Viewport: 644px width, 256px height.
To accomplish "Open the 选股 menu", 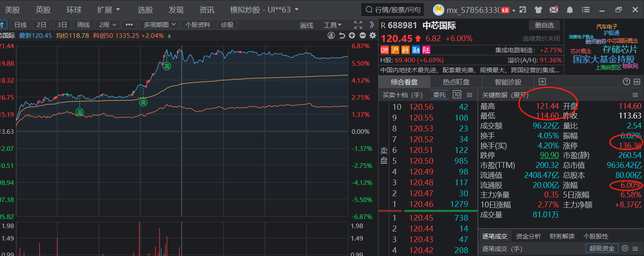I will tap(145, 10).
